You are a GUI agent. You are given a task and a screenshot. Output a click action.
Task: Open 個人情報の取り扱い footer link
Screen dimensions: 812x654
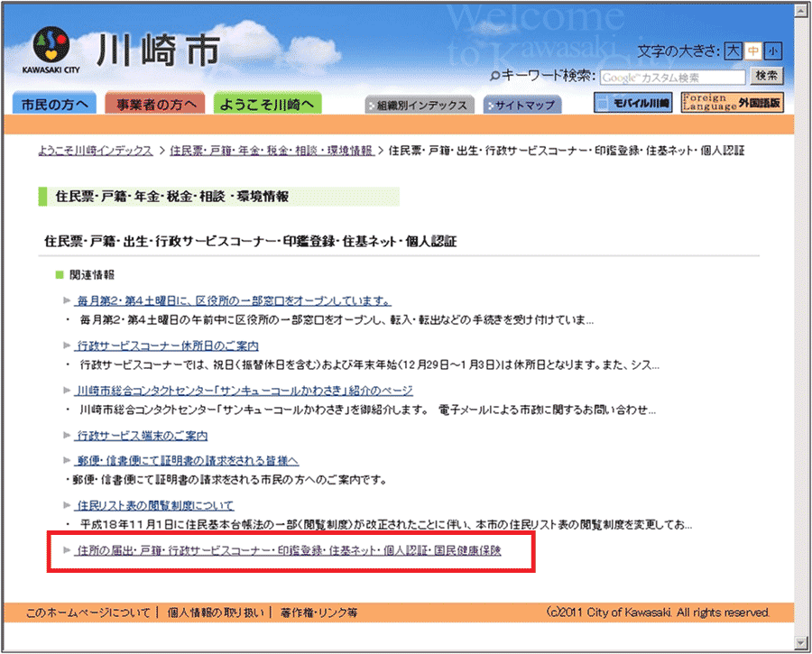[216, 613]
